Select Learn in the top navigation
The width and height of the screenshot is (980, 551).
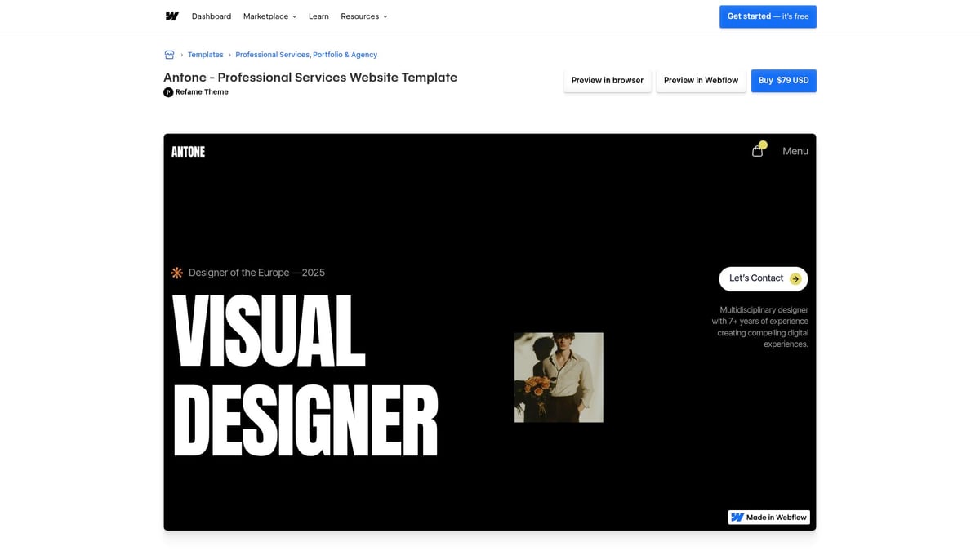(x=318, y=16)
